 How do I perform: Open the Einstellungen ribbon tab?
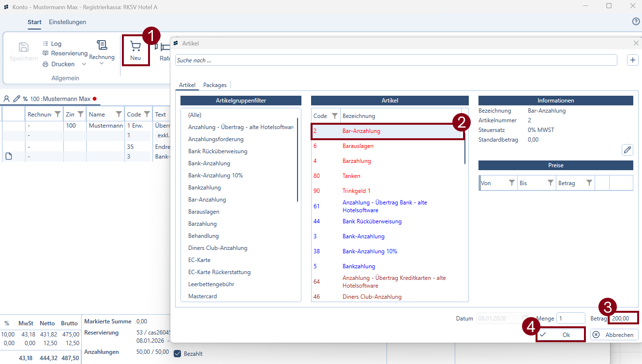click(67, 22)
